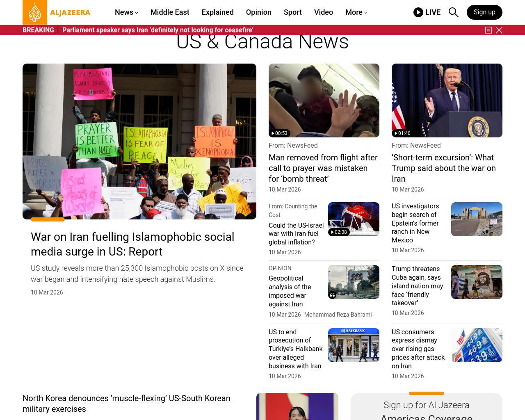Viewport: 525px width, 420px height.
Task: Play the 02:08 Counting the Cost video
Action: 339,232
